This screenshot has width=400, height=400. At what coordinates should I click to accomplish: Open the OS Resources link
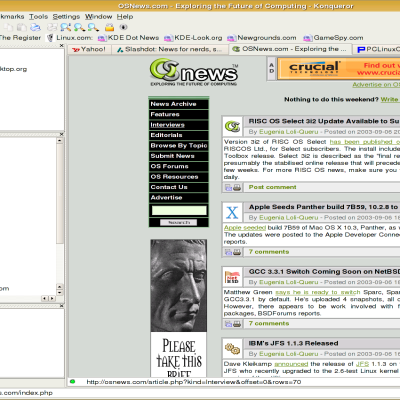pos(178,177)
